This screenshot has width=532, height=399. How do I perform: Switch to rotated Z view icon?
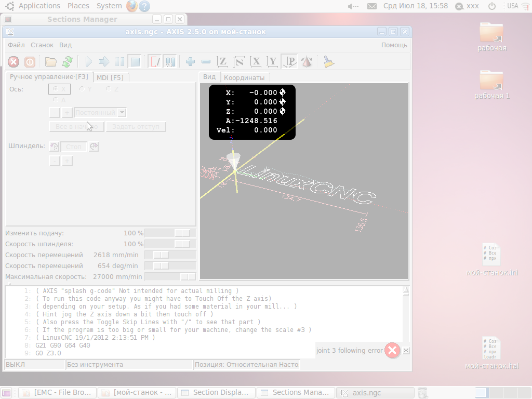(x=239, y=62)
